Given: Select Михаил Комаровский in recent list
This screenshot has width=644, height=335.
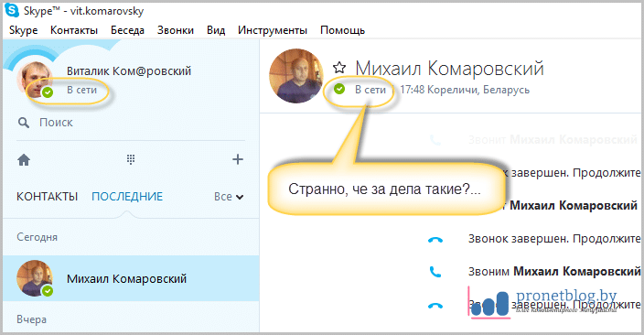Looking at the screenshot, I should click(x=131, y=278).
